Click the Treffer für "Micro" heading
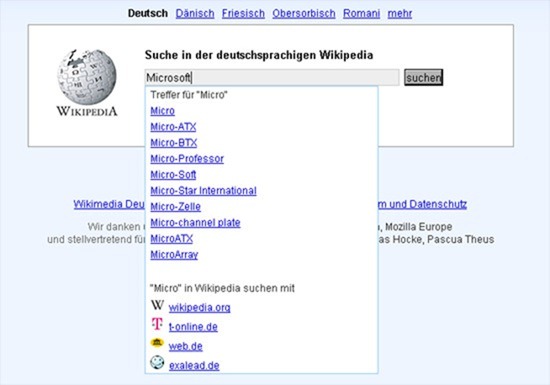Viewport: 550px width, 385px height. tap(189, 95)
